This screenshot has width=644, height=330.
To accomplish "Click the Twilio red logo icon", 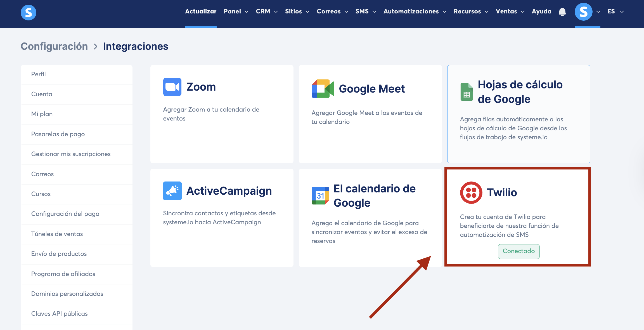I will click(x=471, y=193).
